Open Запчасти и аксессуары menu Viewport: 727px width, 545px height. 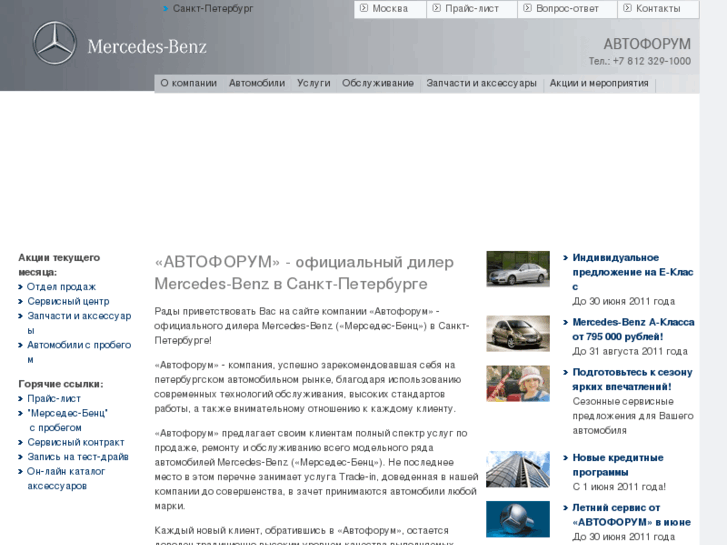pyautogui.click(x=481, y=83)
